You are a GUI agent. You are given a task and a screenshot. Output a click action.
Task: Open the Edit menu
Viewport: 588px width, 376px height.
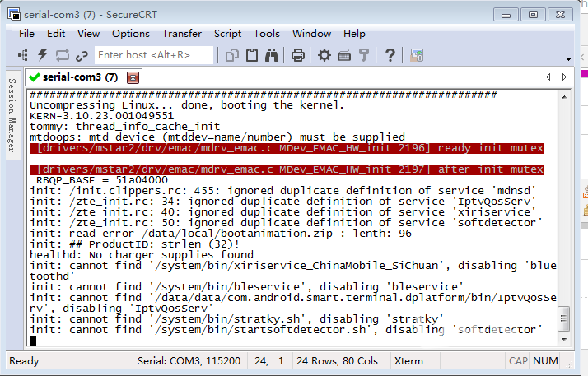(56, 34)
